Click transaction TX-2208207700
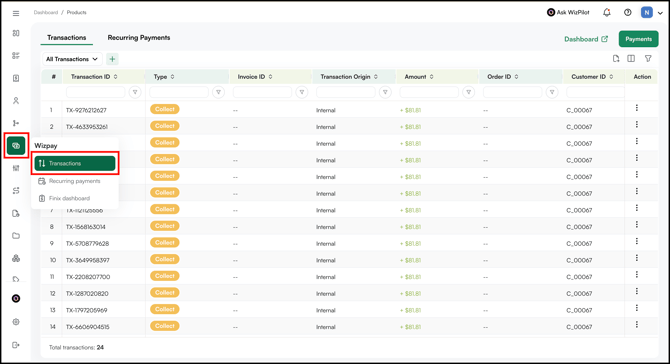The height and width of the screenshot is (364, 670). [88, 277]
